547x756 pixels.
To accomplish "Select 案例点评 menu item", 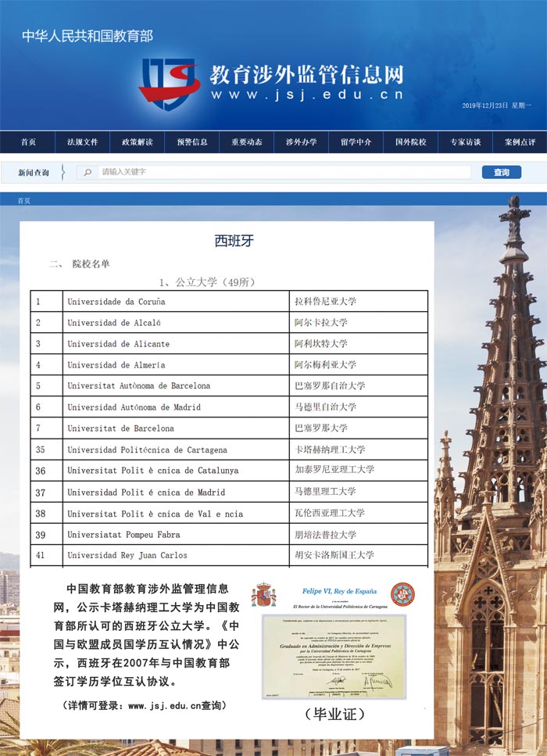I will [520, 142].
